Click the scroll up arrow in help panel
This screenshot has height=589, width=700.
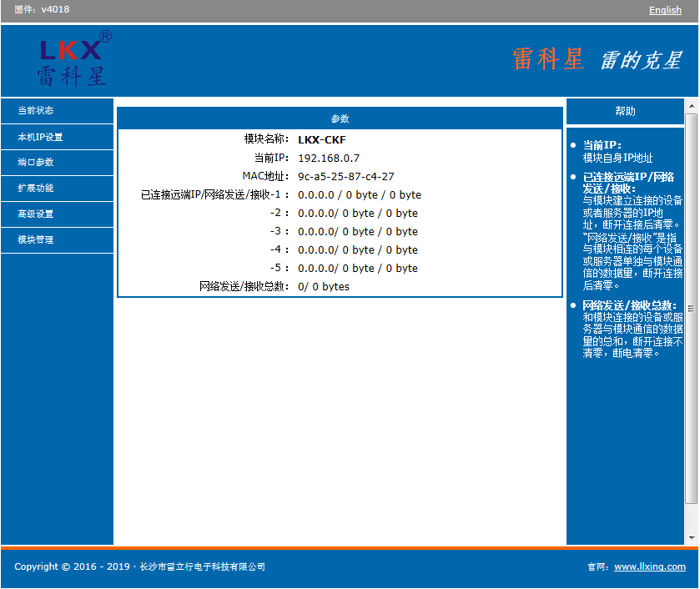pos(692,106)
